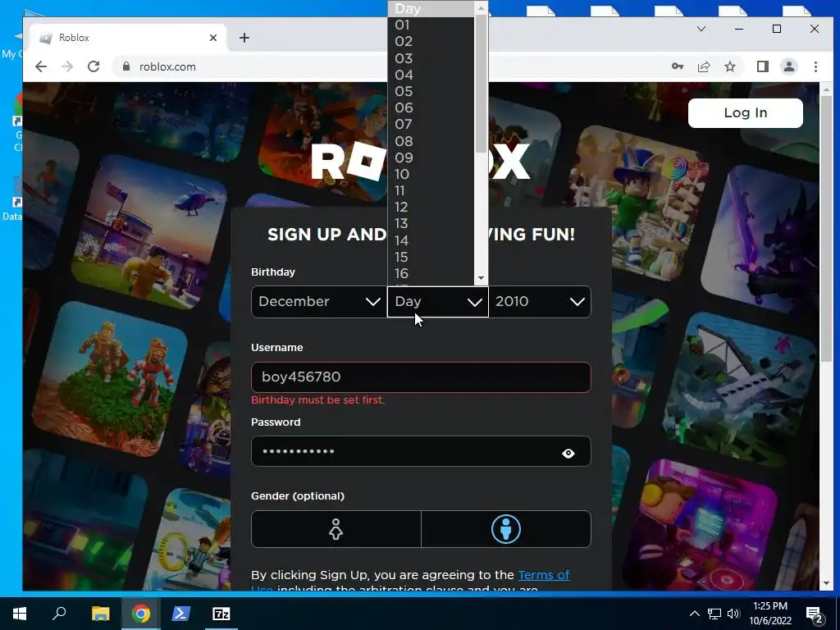Choose day 07 from the list

431,125
